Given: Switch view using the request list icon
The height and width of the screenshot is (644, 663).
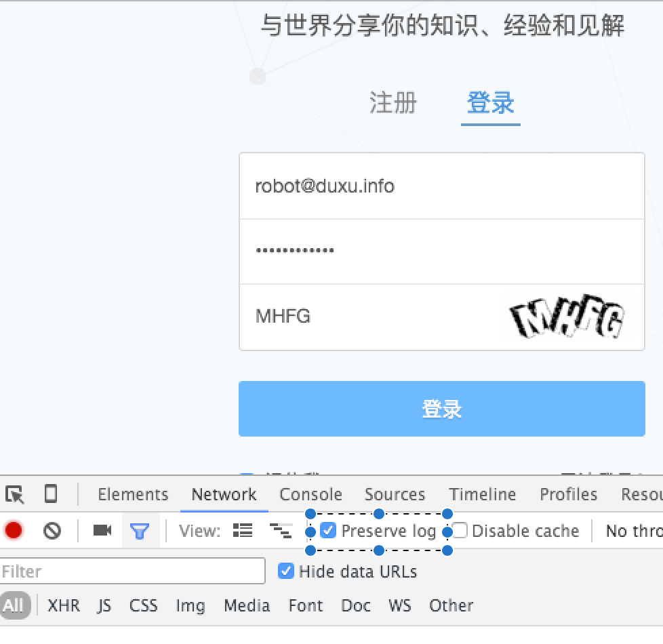Looking at the screenshot, I should [242, 531].
